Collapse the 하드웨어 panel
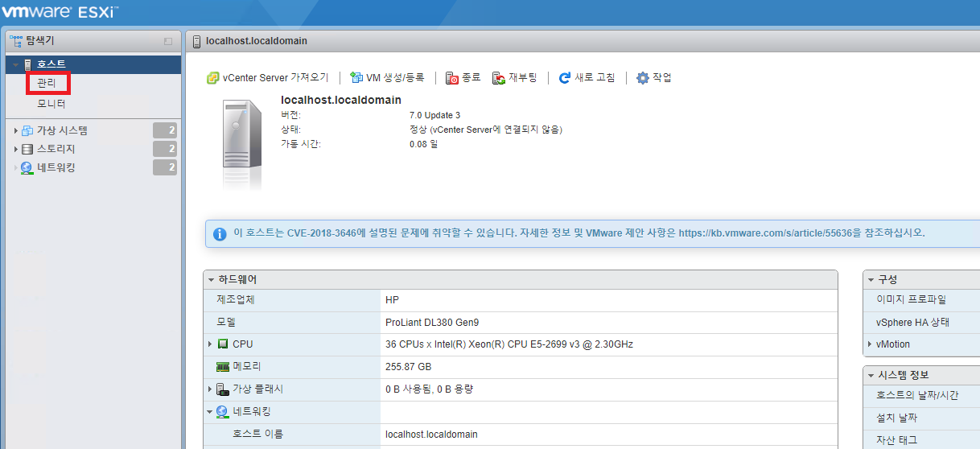Viewport: 980px width, 449px height. pos(212,279)
